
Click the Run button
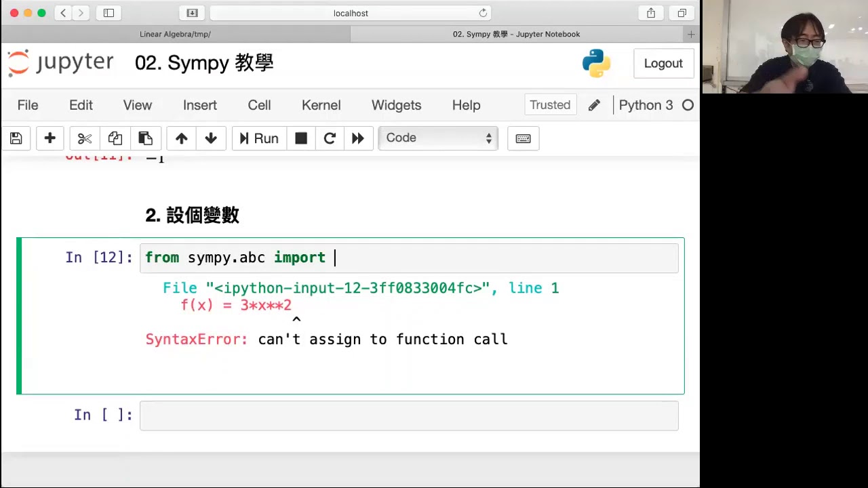coord(259,138)
